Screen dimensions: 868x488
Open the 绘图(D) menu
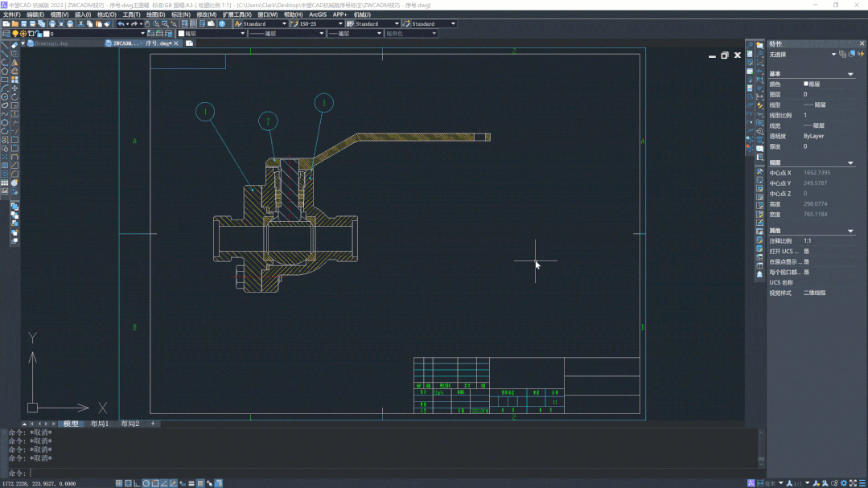point(155,14)
